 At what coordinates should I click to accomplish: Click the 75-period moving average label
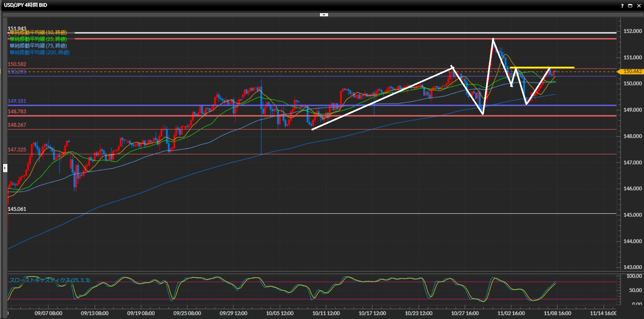coord(38,46)
